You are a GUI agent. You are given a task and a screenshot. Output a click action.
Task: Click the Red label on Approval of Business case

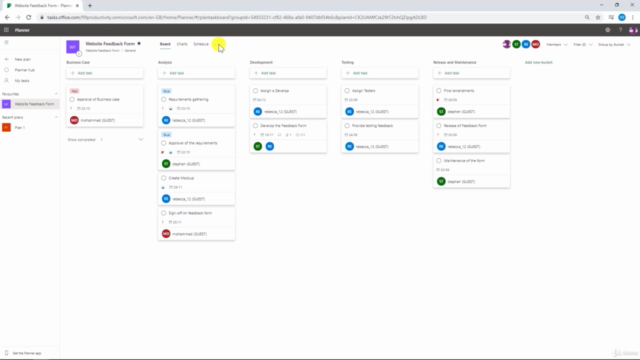click(x=74, y=91)
